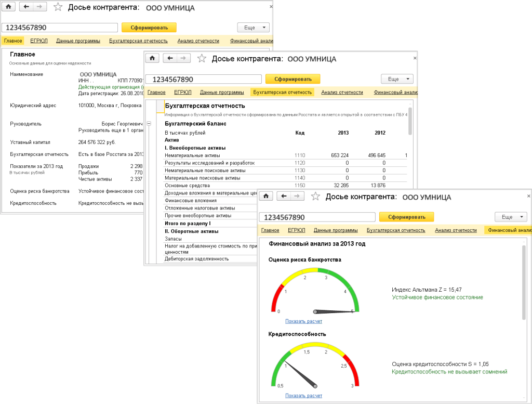This screenshot has width=532, height=404.
Task: Click favorites star in the middle balance-sheet window
Action: [202, 59]
